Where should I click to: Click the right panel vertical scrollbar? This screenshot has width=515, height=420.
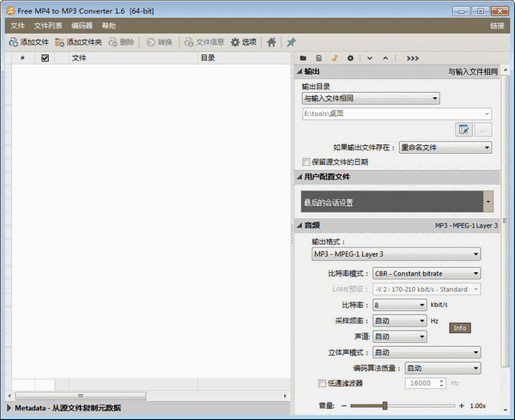(x=506, y=221)
